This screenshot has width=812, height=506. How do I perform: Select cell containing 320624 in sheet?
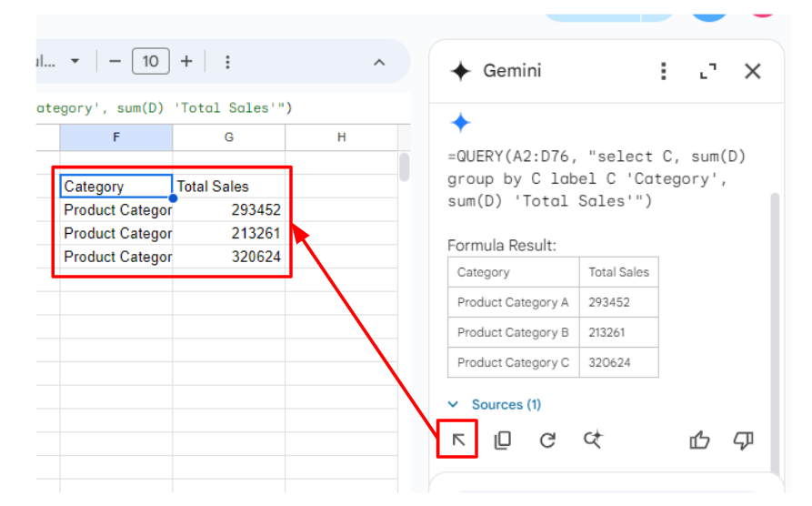tap(229, 257)
